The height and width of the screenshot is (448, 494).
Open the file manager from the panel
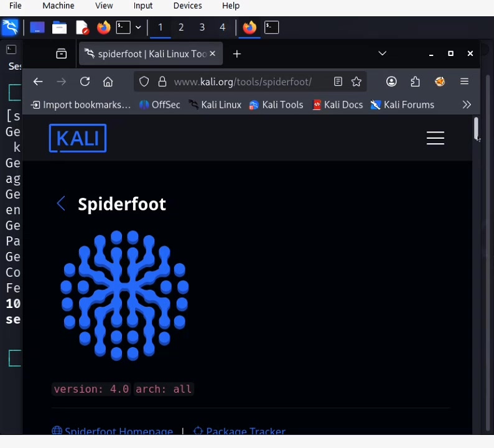pyautogui.click(x=59, y=28)
